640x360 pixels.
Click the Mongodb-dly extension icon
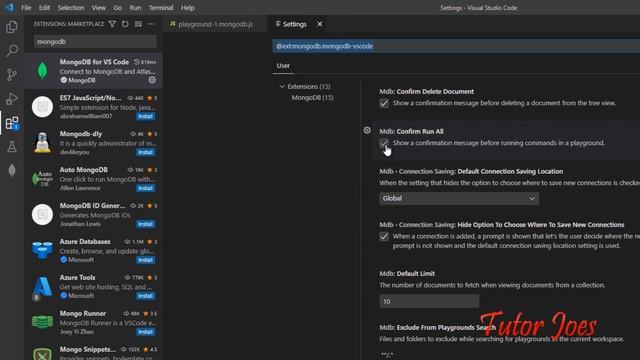(x=42, y=142)
